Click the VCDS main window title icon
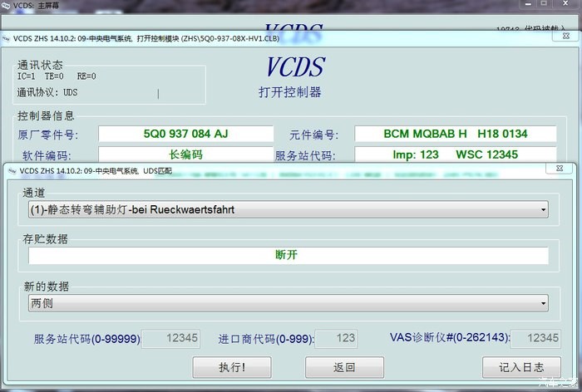 point(7,7)
